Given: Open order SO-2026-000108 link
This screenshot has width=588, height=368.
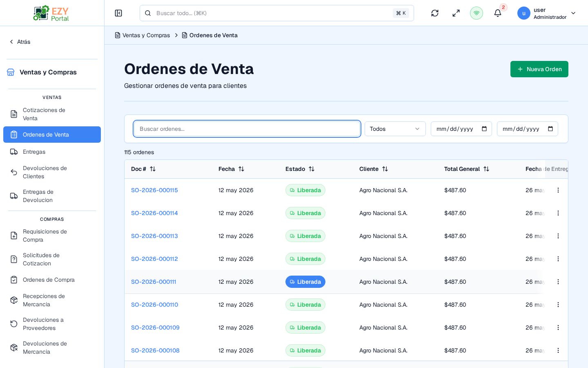Looking at the screenshot, I should [x=155, y=350].
